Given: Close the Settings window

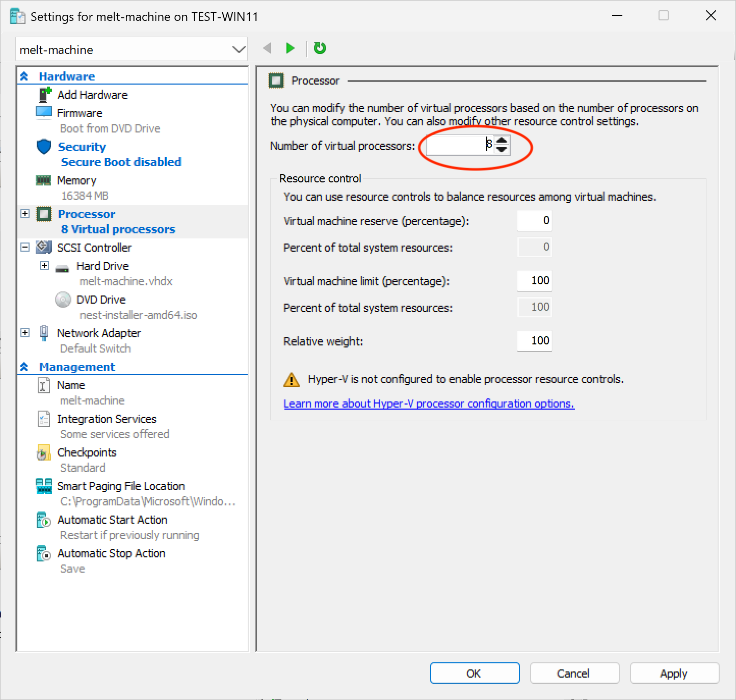Looking at the screenshot, I should (711, 16).
